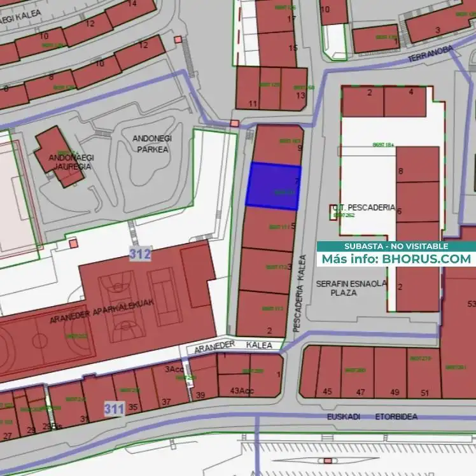Click building number 45

(327, 391)
